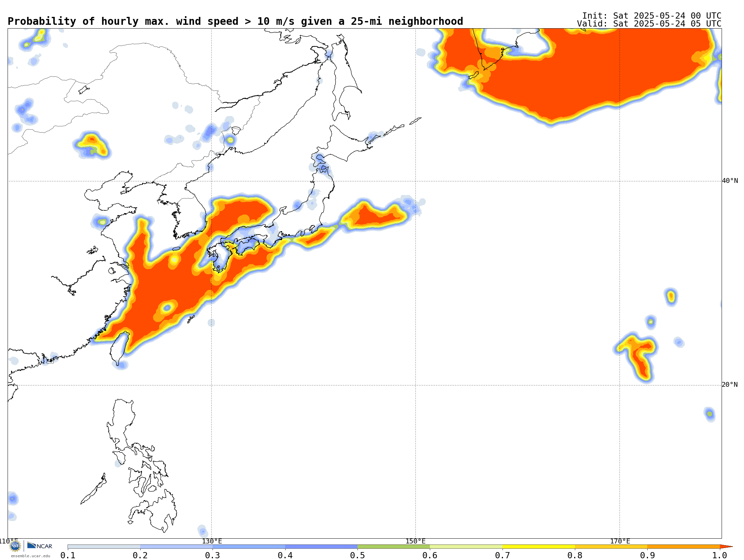Image resolution: width=744 pixels, height=560 pixels.
Task: Select the Valid: Sat 2025-05-24 05 UTC text
Action: coord(649,24)
